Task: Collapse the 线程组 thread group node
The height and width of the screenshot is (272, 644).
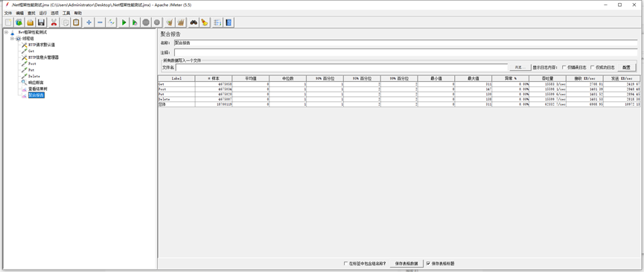Action: [x=13, y=38]
